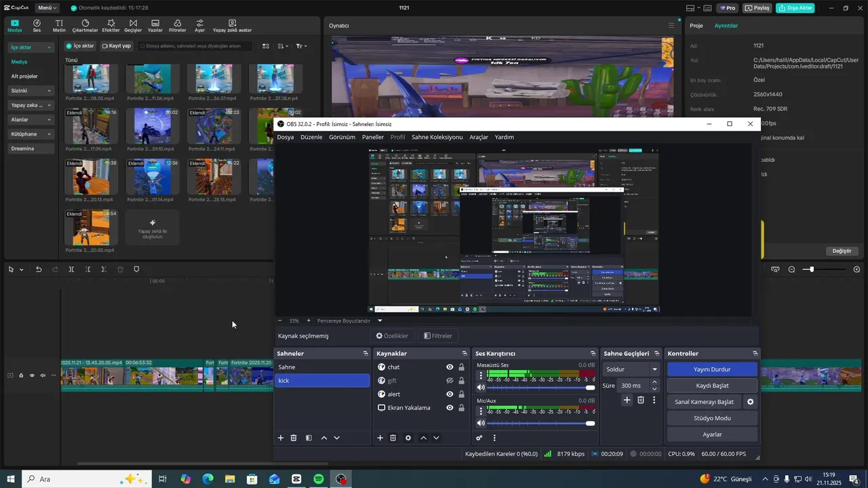The height and width of the screenshot is (488, 868).
Task: Open the Paneller menu in OBS
Action: coord(373,137)
